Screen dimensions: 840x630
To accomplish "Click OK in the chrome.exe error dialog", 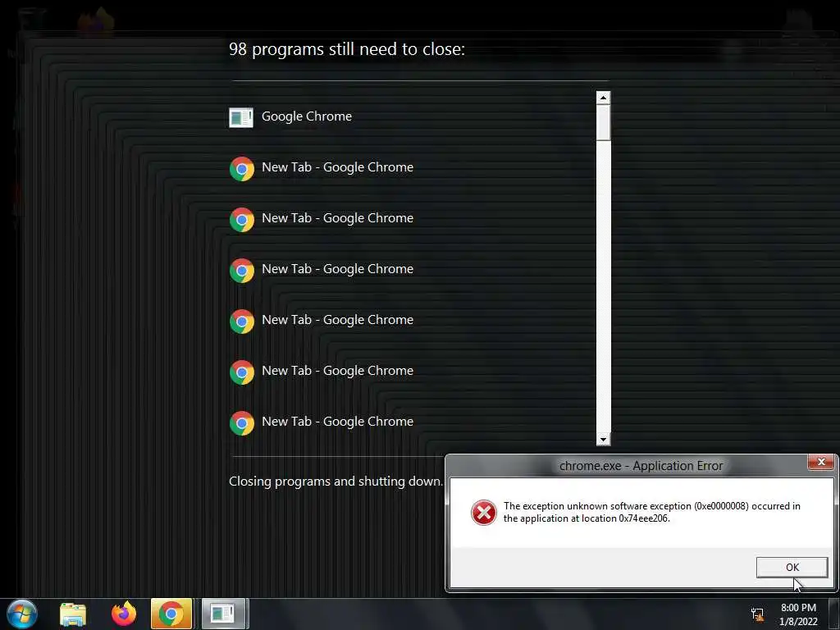I will point(792,568).
